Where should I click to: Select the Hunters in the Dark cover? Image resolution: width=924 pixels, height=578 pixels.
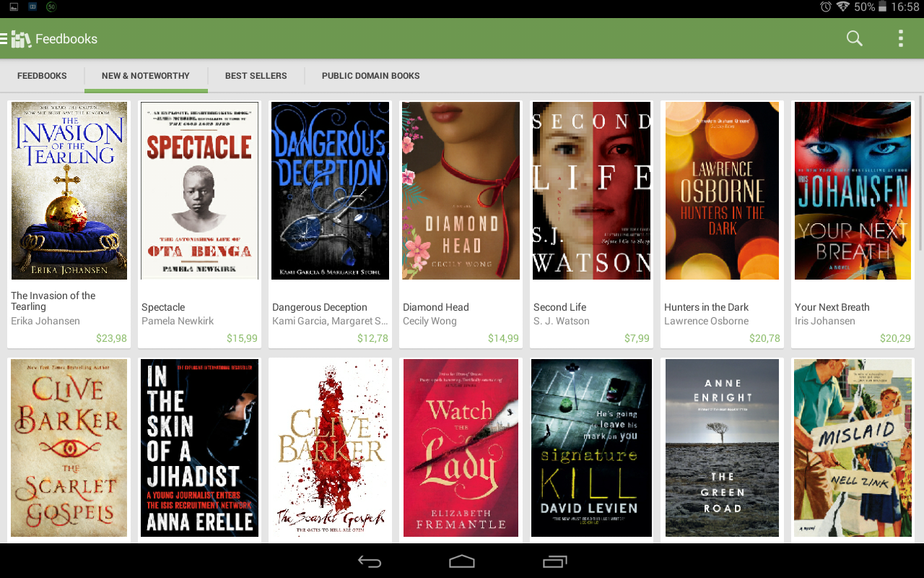tap(723, 191)
